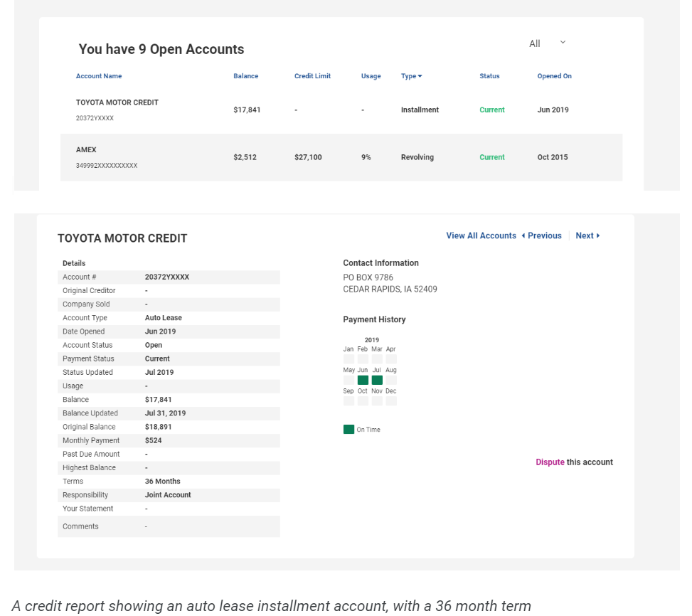692x616 pixels.
Task: Click the Monthly Payment $524 value
Action: point(153,441)
